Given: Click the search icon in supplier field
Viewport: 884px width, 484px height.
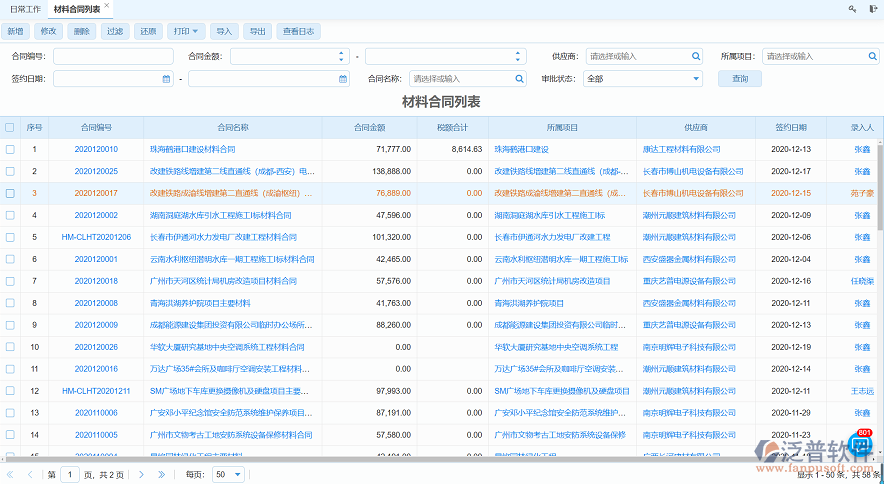Looking at the screenshot, I should pyautogui.click(x=697, y=57).
